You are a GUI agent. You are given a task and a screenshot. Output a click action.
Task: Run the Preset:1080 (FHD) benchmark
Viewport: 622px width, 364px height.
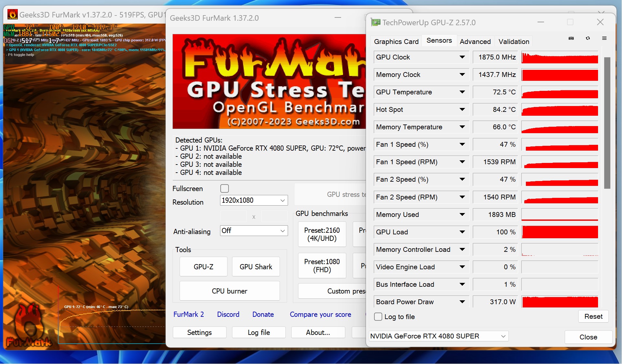click(322, 266)
